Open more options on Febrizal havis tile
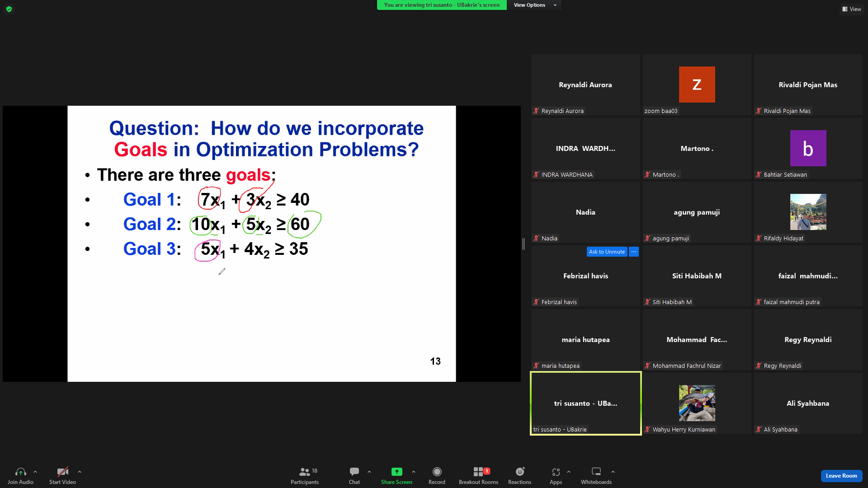Image resolution: width=868 pixels, height=488 pixels. [x=634, y=252]
